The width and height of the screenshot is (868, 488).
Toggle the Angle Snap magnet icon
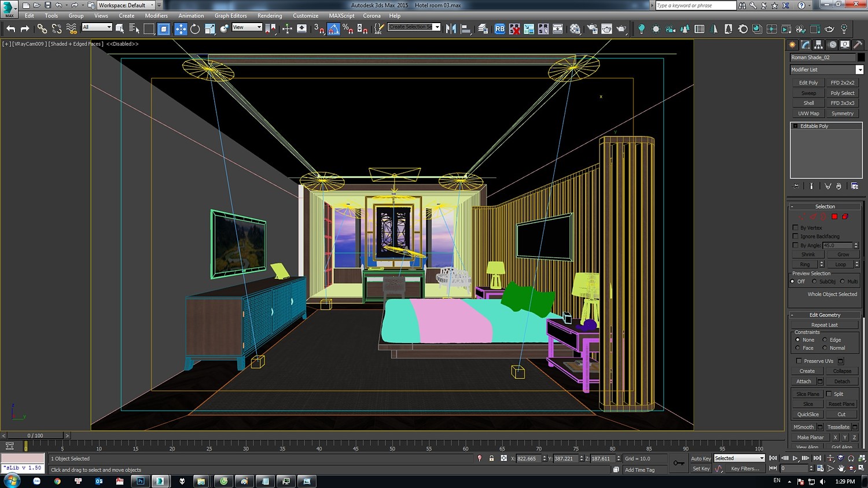click(x=334, y=28)
